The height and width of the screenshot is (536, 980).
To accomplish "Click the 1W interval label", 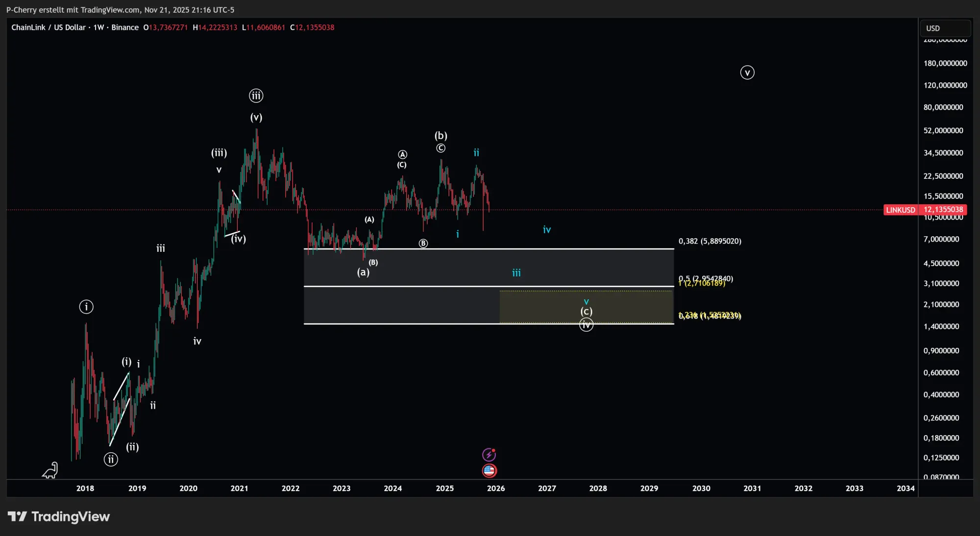I will (98, 27).
